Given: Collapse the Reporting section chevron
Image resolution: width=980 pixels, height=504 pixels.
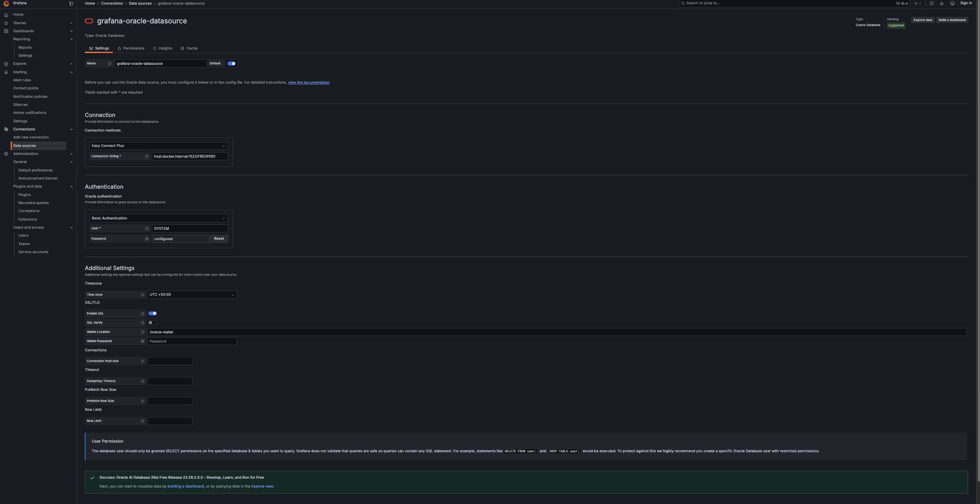Looking at the screenshot, I should pyautogui.click(x=71, y=39).
